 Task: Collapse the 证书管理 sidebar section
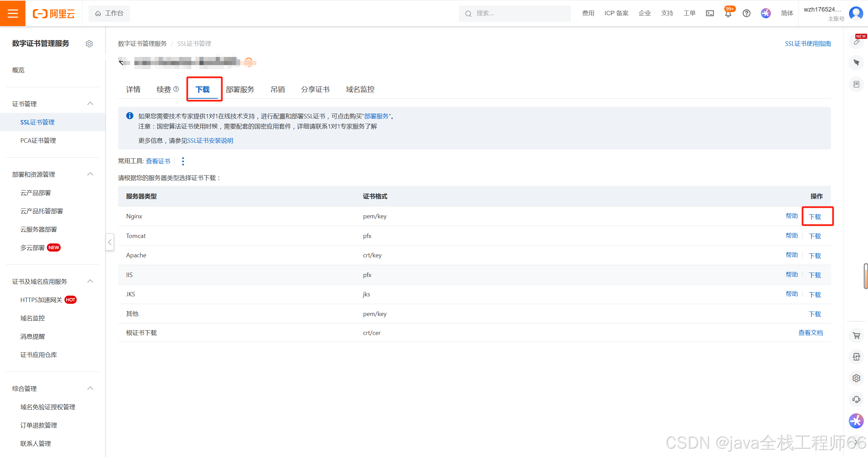(x=90, y=103)
